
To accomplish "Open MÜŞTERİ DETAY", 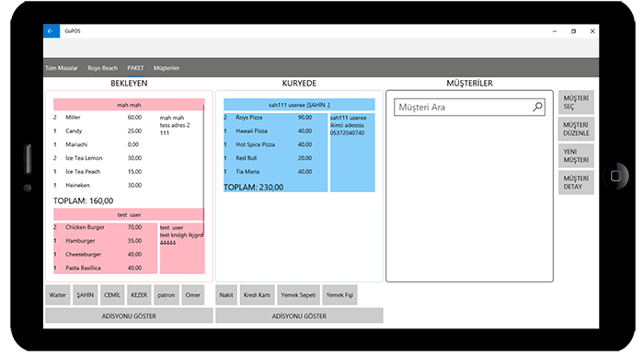I will [576, 182].
